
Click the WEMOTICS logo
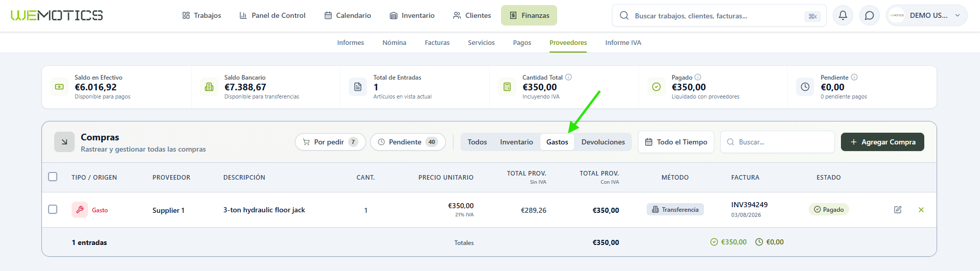[57, 15]
